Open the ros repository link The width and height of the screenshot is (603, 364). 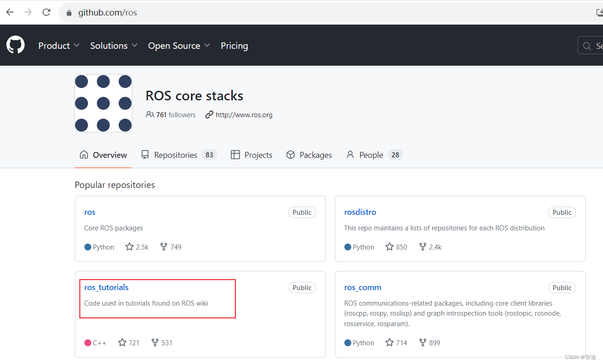click(x=90, y=212)
